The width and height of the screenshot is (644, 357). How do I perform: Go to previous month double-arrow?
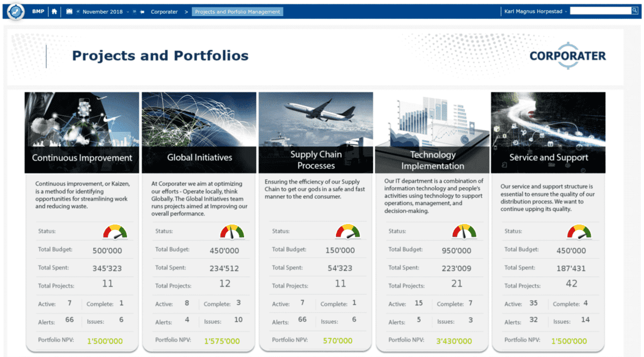click(x=78, y=12)
